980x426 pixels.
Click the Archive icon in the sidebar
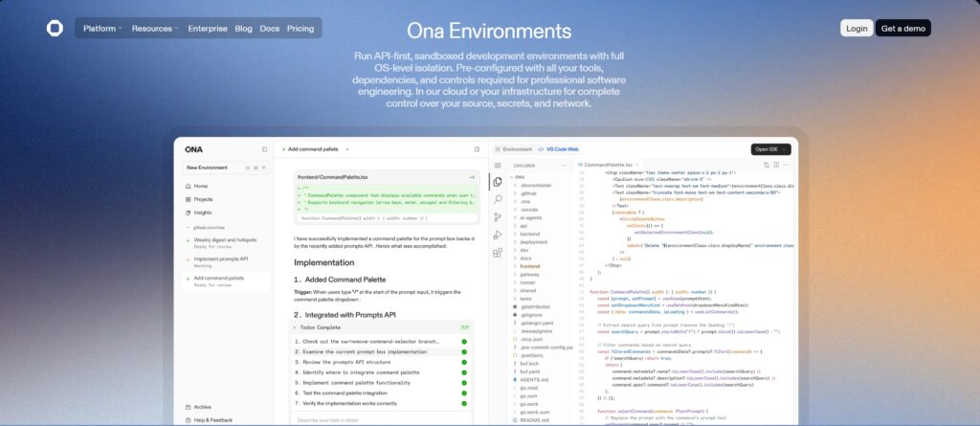188,407
